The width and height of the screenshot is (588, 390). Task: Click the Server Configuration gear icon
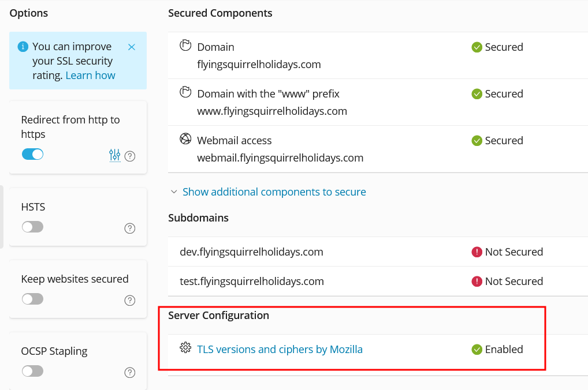pos(185,348)
